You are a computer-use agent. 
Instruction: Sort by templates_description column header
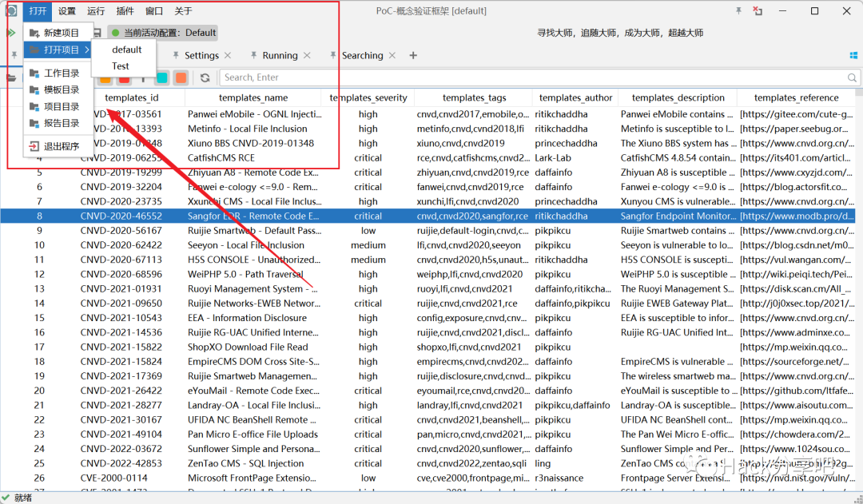[x=678, y=98]
